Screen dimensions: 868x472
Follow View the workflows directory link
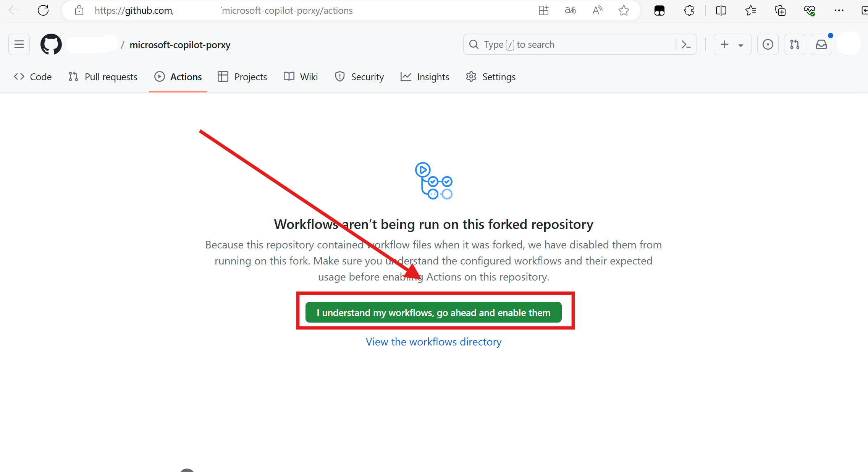coord(433,342)
